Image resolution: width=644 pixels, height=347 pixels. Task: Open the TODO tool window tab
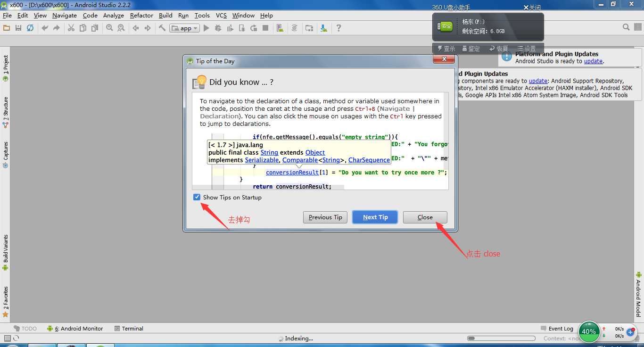click(x=25, y=329)
